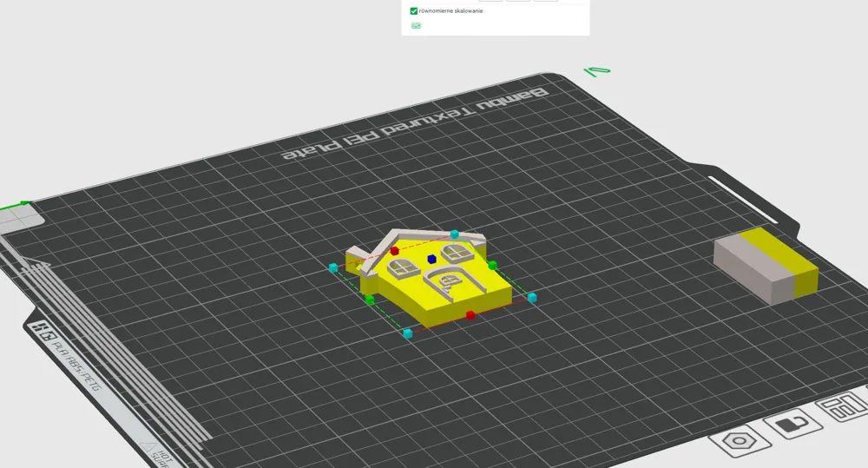Click the cyan corner handle above the roof peak
The image size is (868, 468).
pyautogui.click(x=455, y=234)
